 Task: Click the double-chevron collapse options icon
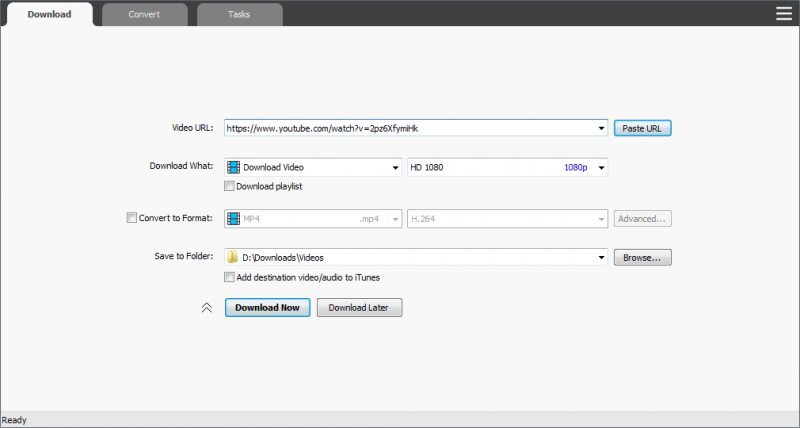coord(207,308)
